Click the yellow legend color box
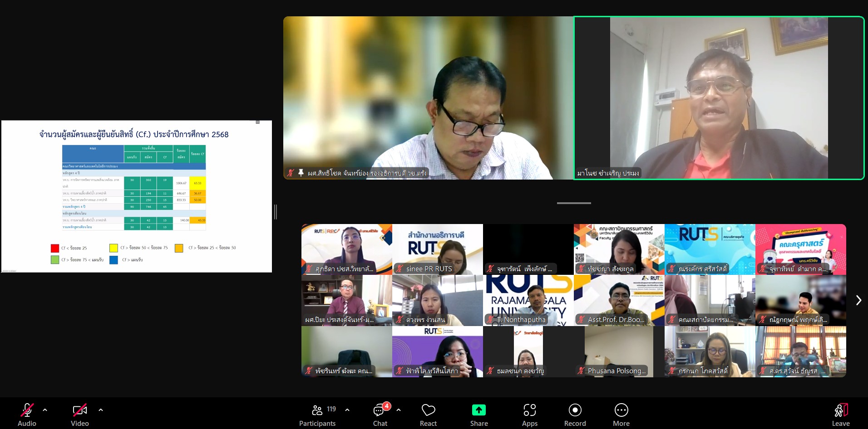Viewport: 868px width, 429px height. coord(113,248)
